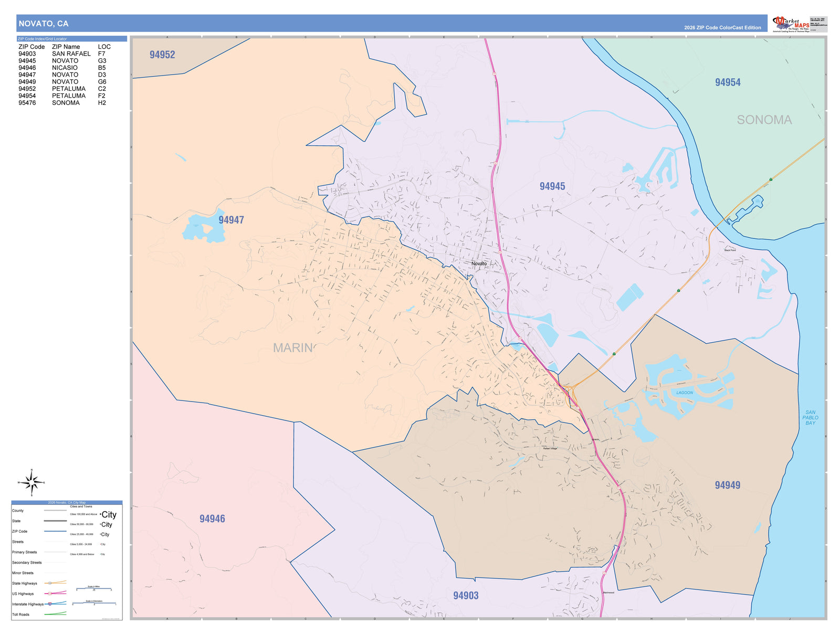The image size is (840, 633).
Task: Click the 94945 ZIP label on map
Action: (552, 186)
